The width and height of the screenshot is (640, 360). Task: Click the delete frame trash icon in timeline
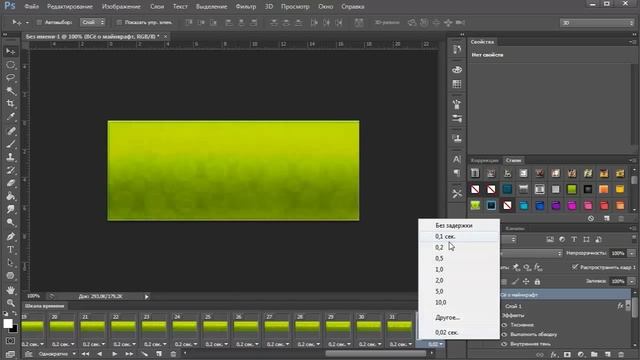173,354
